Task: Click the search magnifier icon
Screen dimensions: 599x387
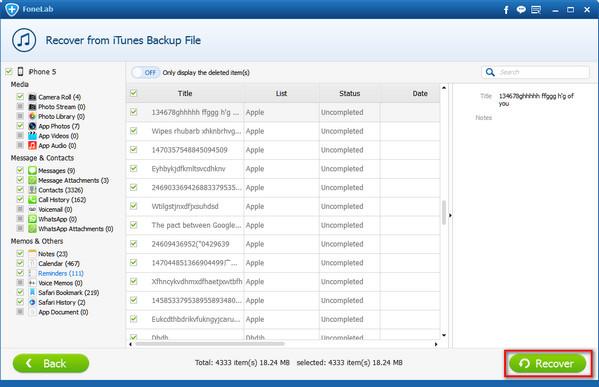Action: (490, 72)
